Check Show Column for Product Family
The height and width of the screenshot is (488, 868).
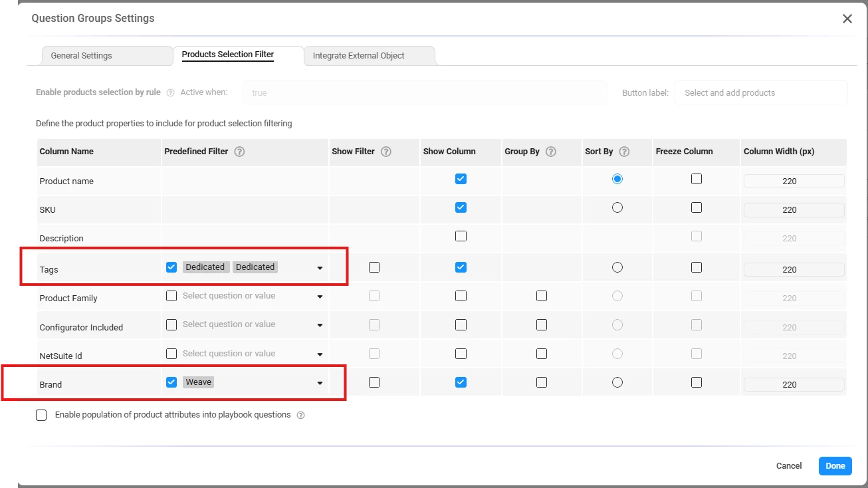(461, 296)
